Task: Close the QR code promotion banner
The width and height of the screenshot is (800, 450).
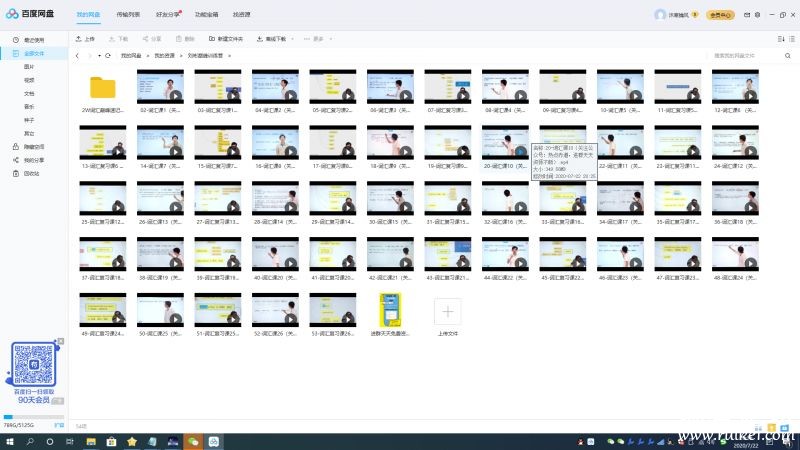Action: coord(61,341)
